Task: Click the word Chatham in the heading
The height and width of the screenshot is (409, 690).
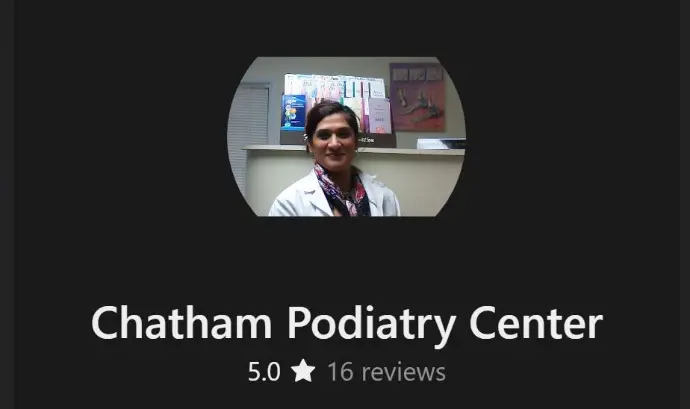Action: 181,324
